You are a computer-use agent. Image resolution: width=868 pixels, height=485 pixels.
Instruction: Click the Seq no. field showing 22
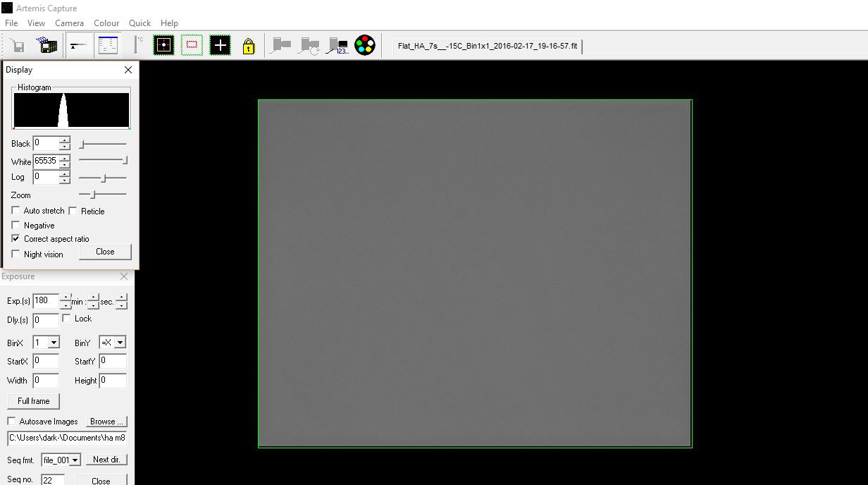(53, 480)
